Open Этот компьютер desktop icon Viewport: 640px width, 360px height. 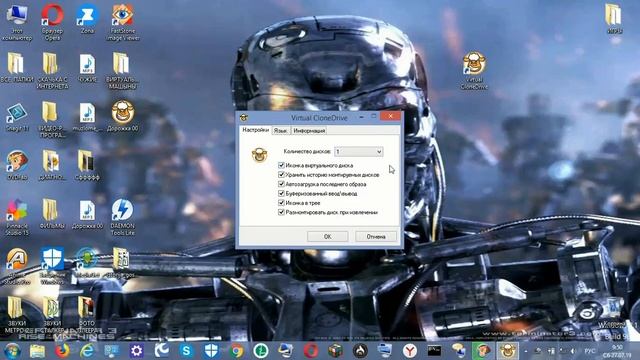tap(17, 21)
